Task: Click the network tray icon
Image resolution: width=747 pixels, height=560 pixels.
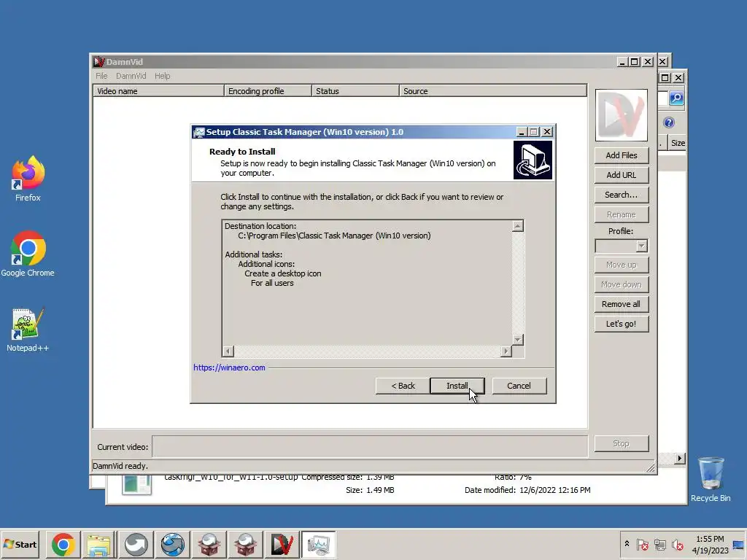Action: coord(659,544)
